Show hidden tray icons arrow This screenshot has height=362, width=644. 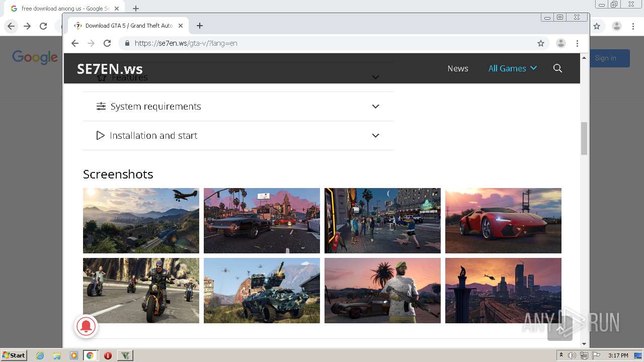pyautogui.click(x=561, y=355)
